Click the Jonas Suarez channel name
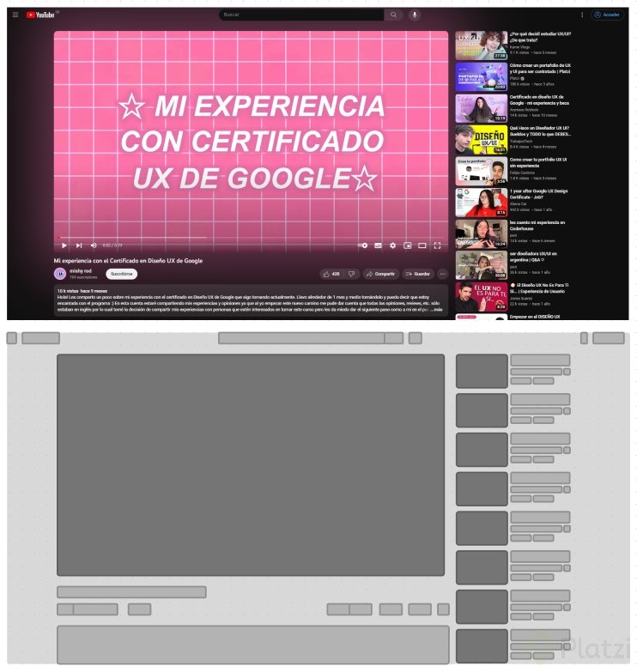This screenshot has height=672, width=637. tap(521, 299)
